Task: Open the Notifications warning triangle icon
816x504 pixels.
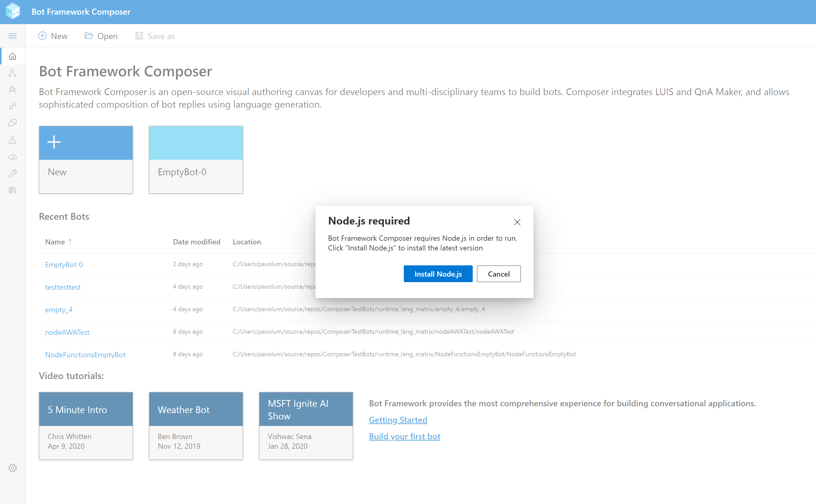Action: tap(13, 140)
